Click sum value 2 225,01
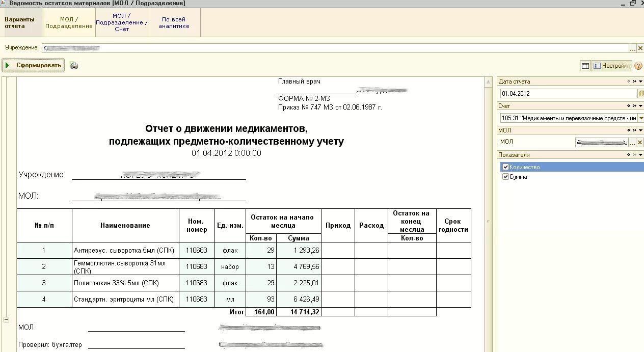 299,283
